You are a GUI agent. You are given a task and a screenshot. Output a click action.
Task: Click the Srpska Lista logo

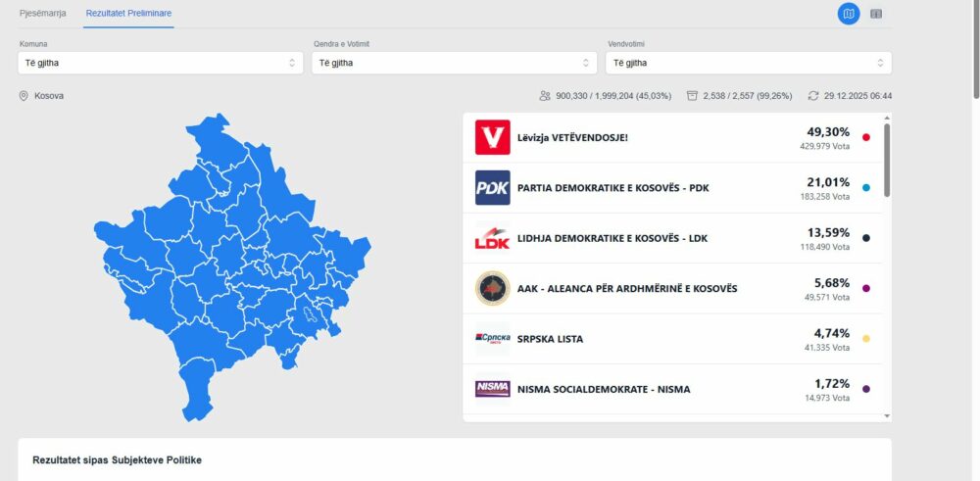tap(493, 339)
